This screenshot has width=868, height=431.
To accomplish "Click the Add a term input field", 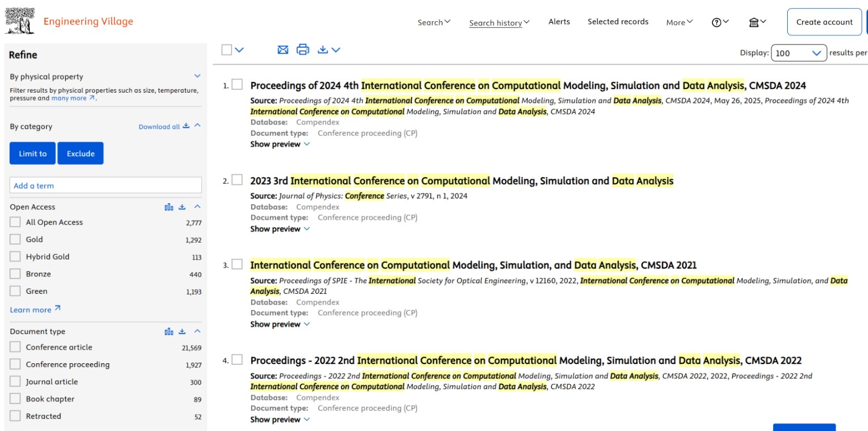I will 106,185.
